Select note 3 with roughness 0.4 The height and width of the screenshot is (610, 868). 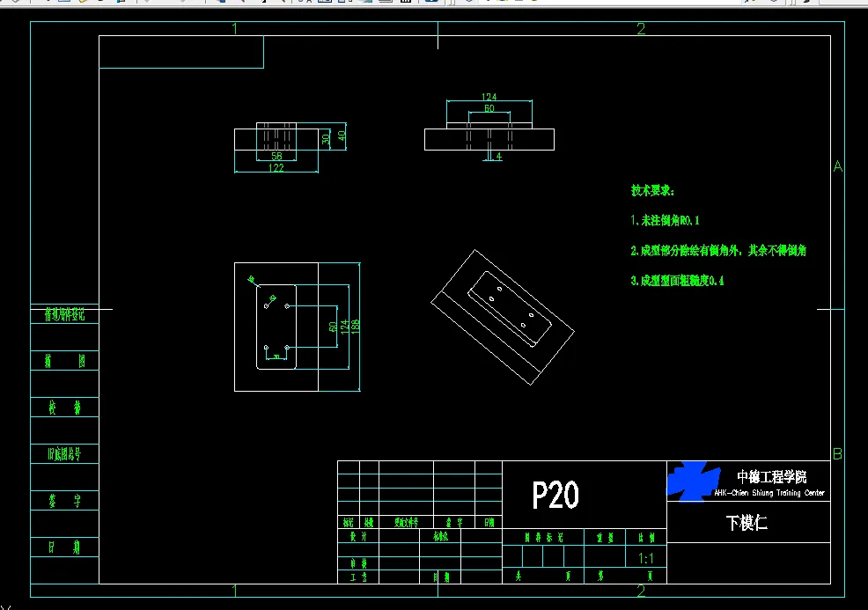tap(677, 281)
